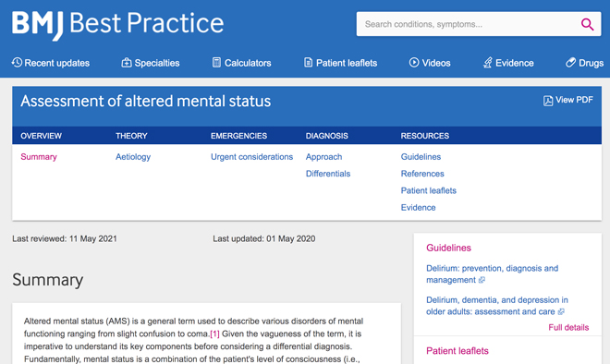
Task: Open the Videos menu item
Action: tap(430, 63)
